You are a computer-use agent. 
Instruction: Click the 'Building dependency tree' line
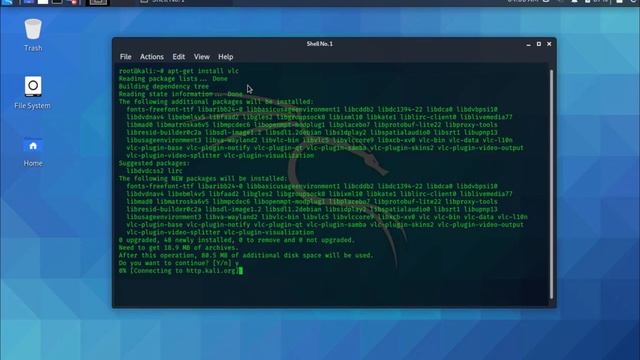164,87
